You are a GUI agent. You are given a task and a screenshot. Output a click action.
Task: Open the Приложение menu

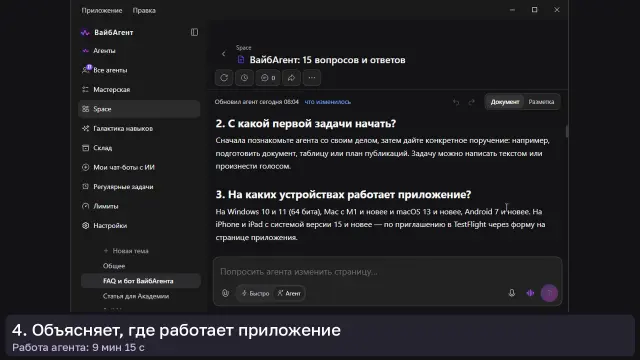click(x=102, y=11)
